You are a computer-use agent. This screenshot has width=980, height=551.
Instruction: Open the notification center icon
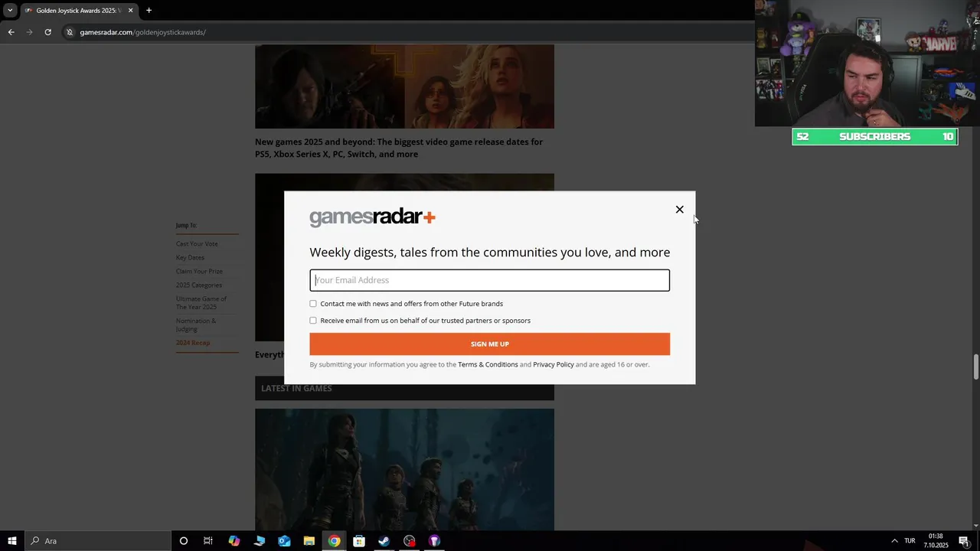tap(964, 541)
